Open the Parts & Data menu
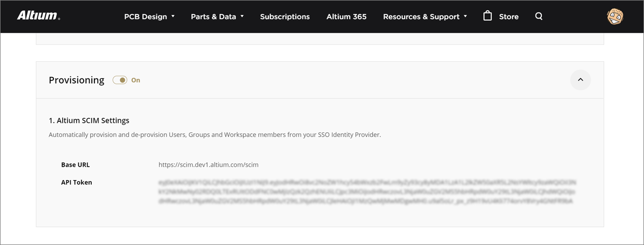The height and width of the screenshot is (245, 644). coord(213,17)
